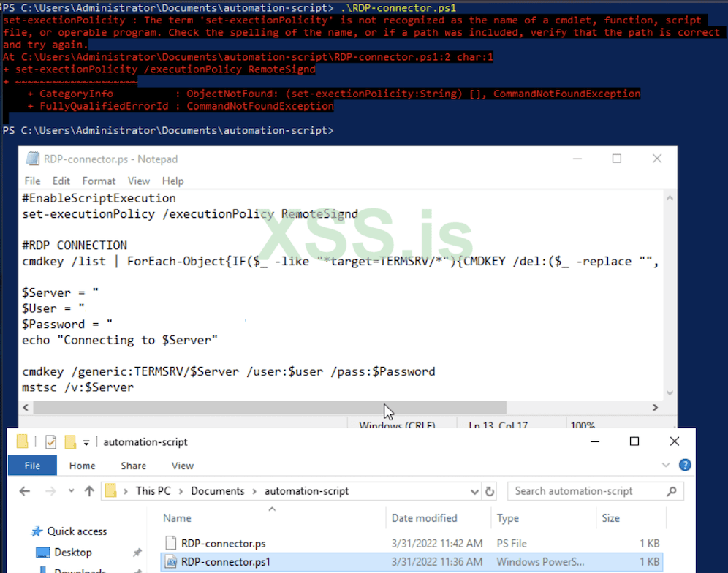
Task: Open Notepad File menu
Action: (32, 181)
